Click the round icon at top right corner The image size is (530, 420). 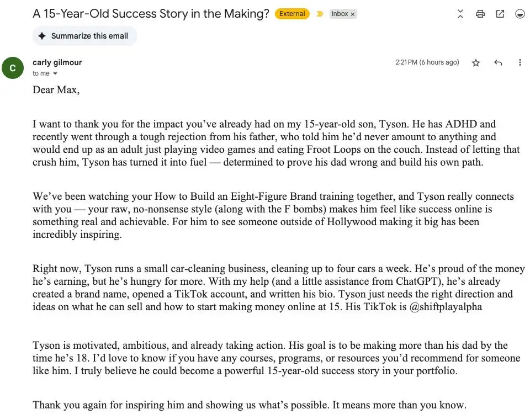[x=520, y=14]
